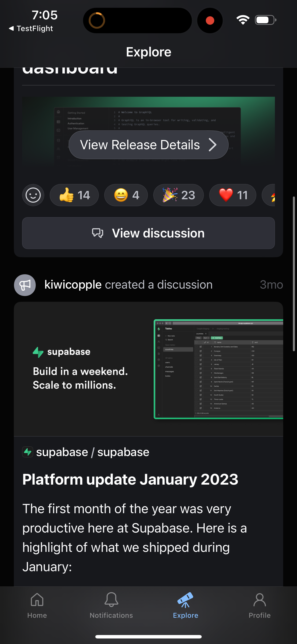Open the supabase / supabase repository link

[x=92, y=452]
